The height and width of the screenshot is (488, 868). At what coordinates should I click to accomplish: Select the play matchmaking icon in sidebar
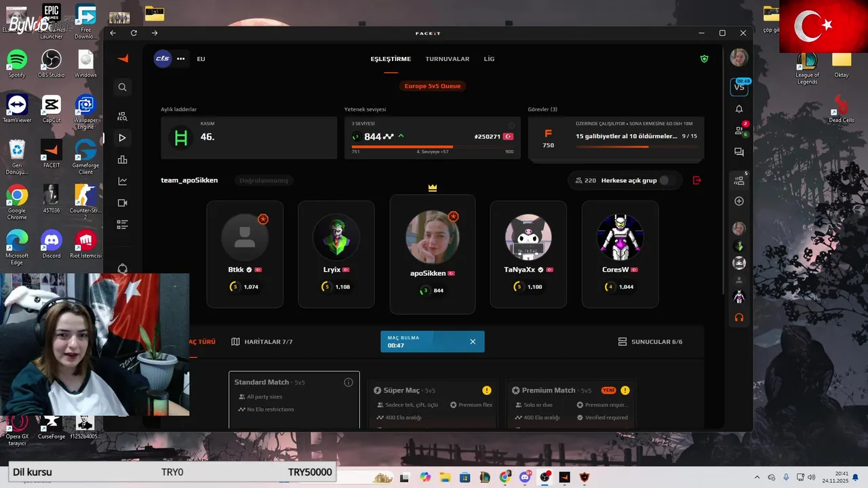[122, 138]
